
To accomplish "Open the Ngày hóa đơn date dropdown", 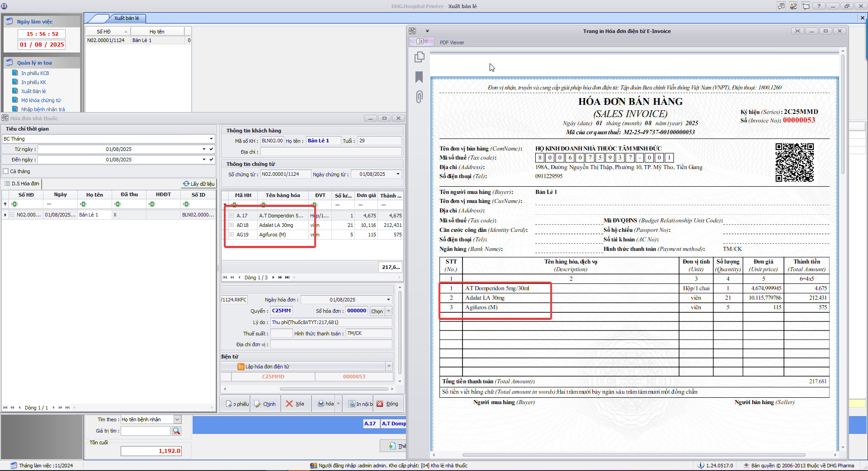I will (388, 300).
